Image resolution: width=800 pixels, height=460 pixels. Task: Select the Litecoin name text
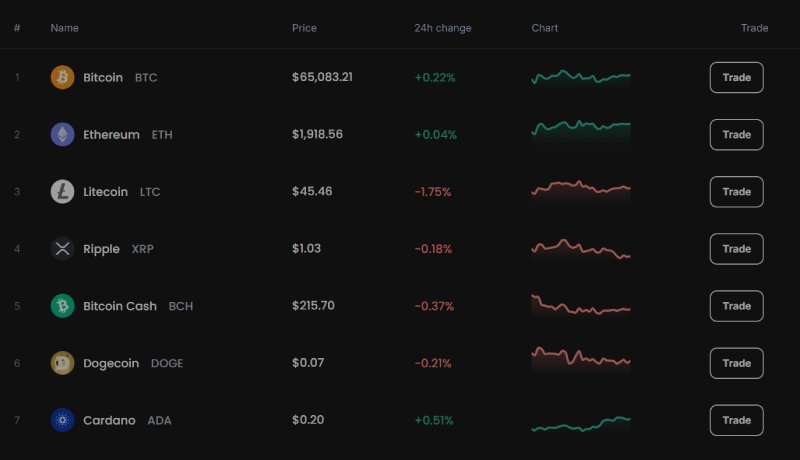[x=106, y=192]
